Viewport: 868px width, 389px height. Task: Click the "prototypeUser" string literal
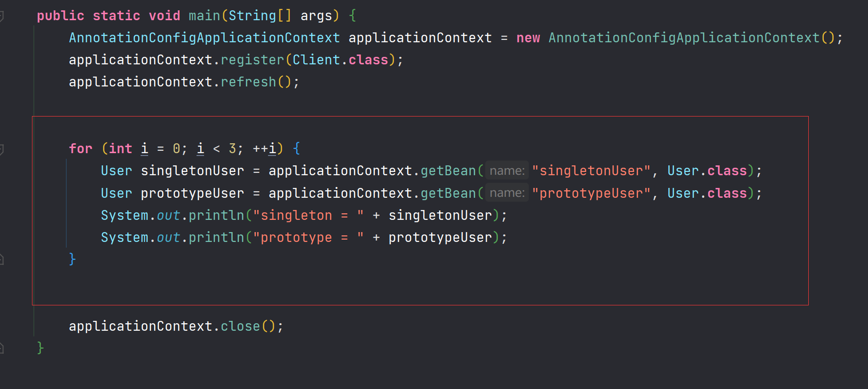591,193
